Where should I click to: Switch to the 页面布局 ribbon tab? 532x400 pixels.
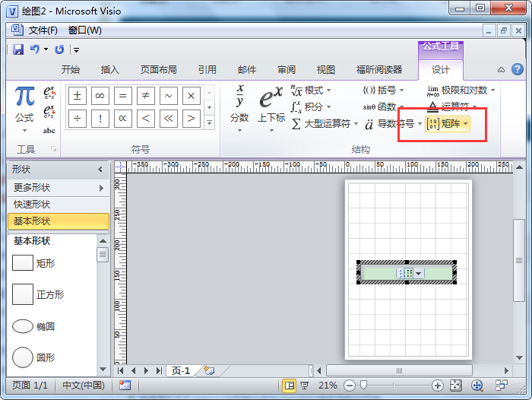tap(159, 70)
